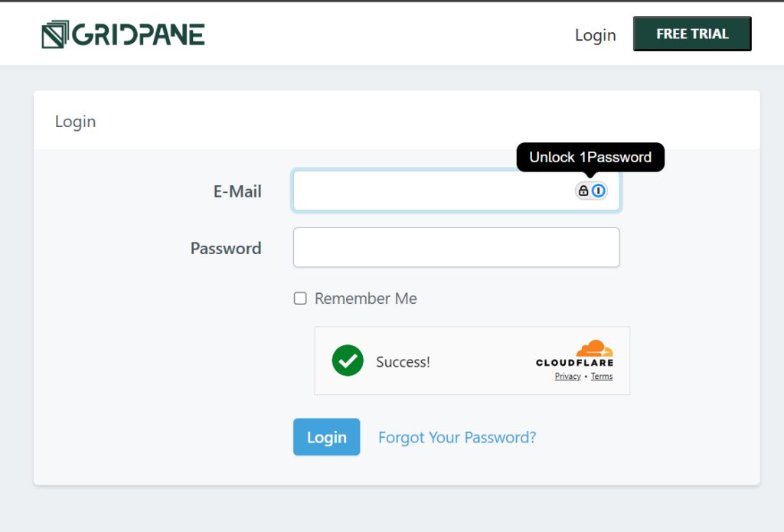Click the blue Login submit button
This screenshot has height=532, width=784.
326,437
